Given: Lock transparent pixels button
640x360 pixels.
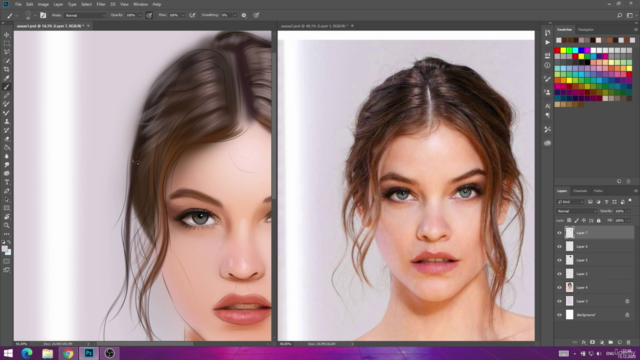Looking at the screenshot, I should pyautogui.click(x=569, y=220).
